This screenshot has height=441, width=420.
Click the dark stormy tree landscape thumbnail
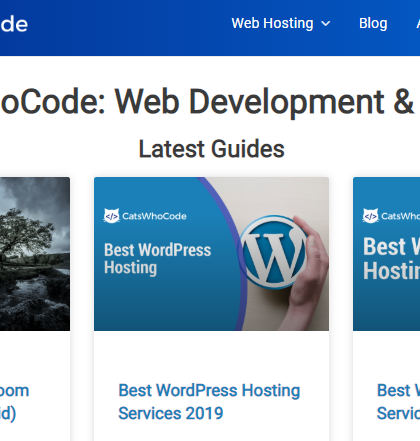click(35, 254)
